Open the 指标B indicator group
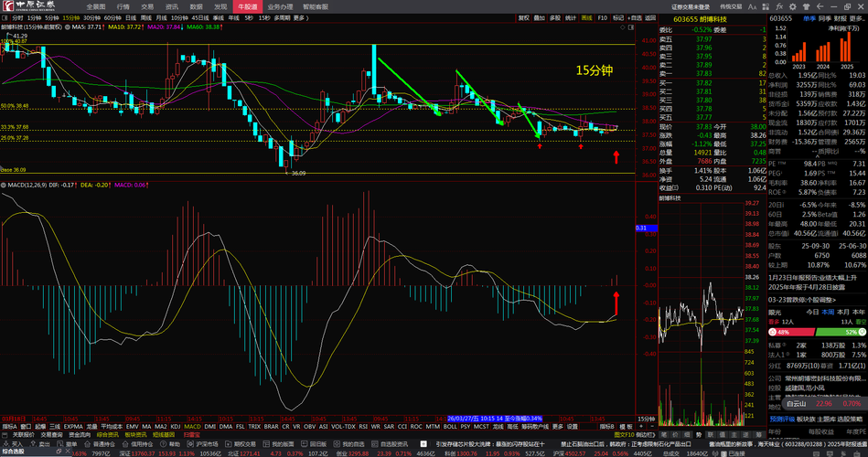Viewport: 868px width, 457px height. 606,427
